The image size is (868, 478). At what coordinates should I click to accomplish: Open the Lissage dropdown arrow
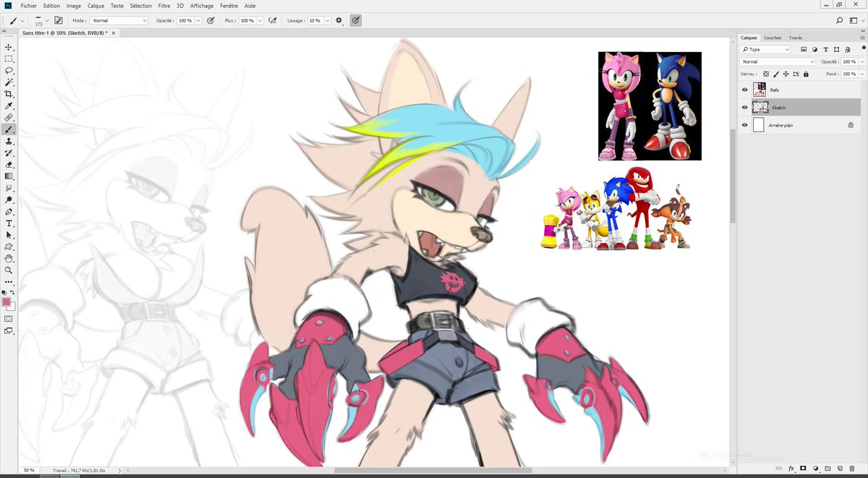(x=328, y=20)
